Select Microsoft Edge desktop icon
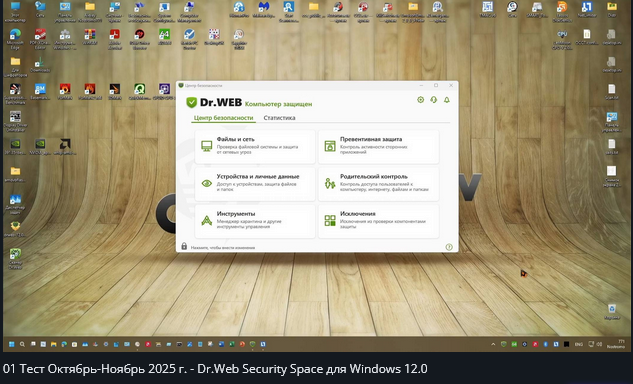This screenshot has height=384, width=633. click(15, 39)
